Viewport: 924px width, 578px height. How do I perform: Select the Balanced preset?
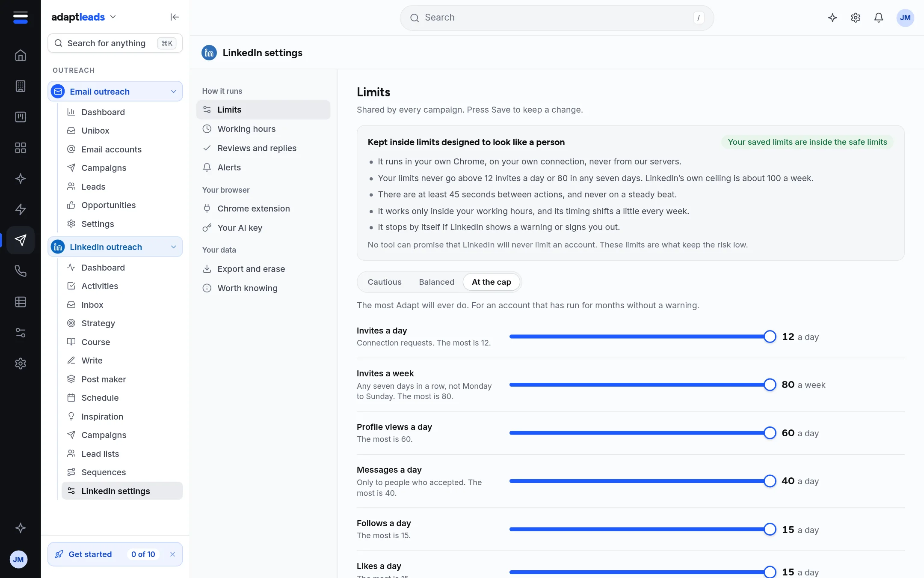point(437,282)
